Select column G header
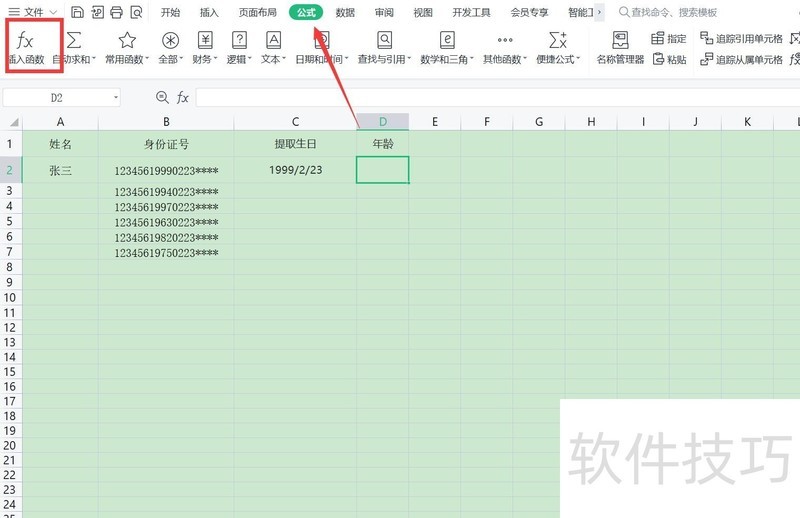800x518 pixels. tap(539, 122)
